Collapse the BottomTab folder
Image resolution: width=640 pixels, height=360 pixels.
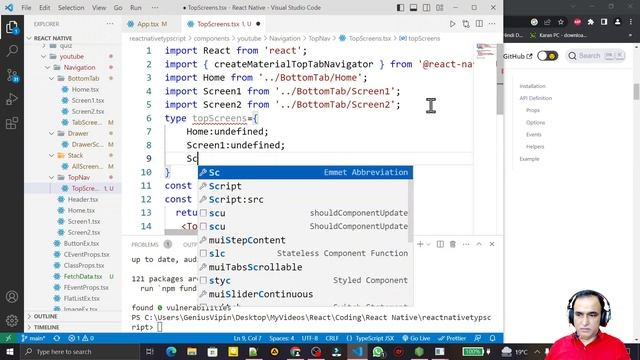click(52, 78)
